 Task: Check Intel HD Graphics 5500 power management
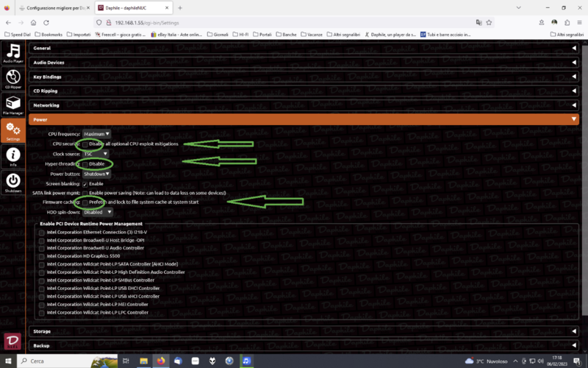pyautogui.click(x=42, y=256)
